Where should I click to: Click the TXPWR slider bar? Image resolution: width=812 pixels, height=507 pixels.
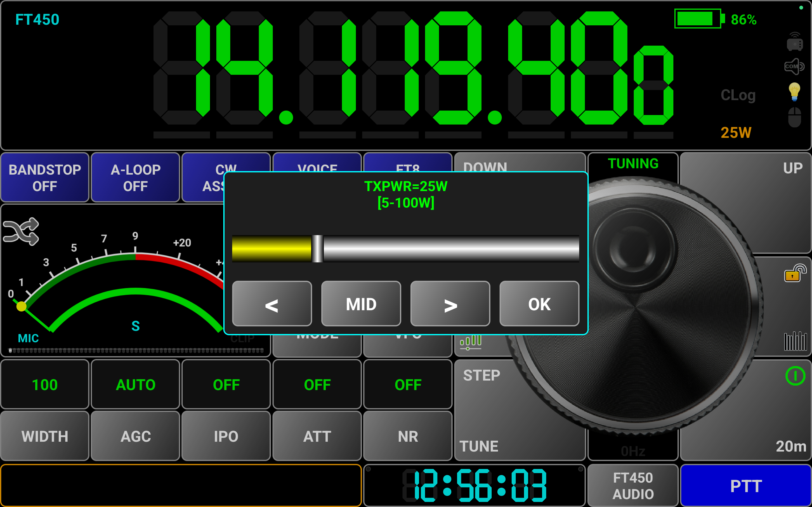click(x=405, y=248)
